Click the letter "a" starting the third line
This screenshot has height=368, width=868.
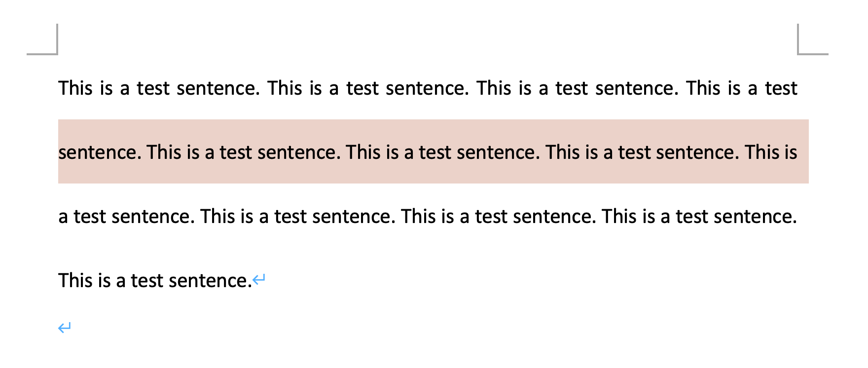click(63, 217)
